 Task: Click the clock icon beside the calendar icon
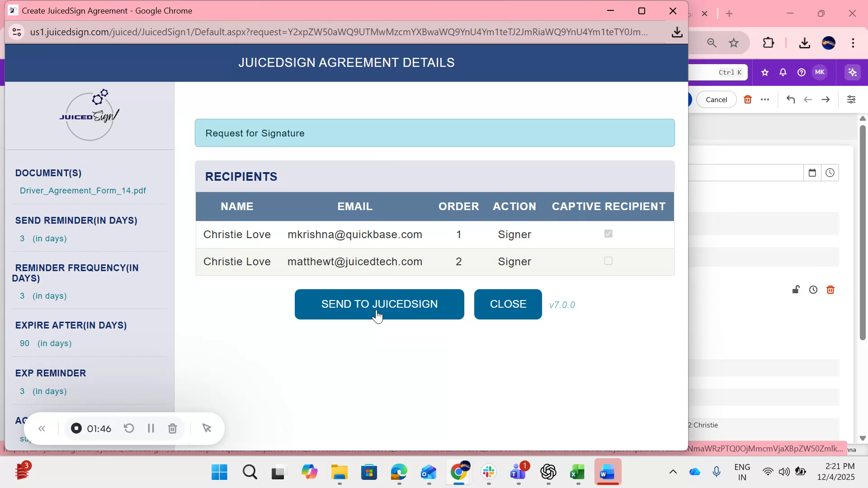[x=830, y=173]
